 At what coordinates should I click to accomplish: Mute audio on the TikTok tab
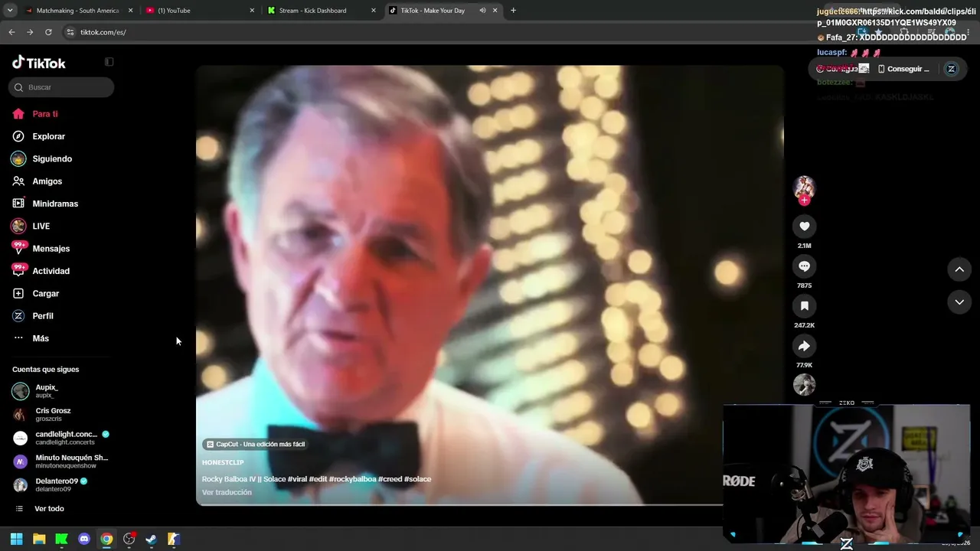point(482,11)
